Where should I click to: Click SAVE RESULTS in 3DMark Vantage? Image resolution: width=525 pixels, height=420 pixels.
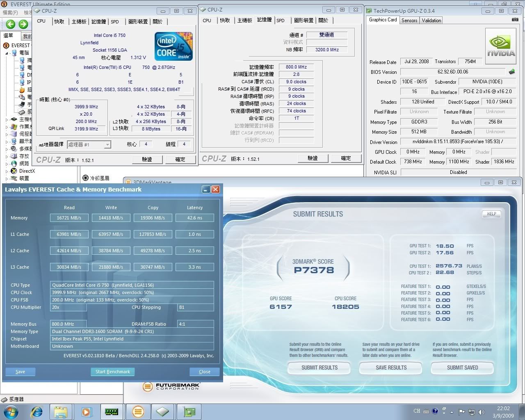(391, 367)
